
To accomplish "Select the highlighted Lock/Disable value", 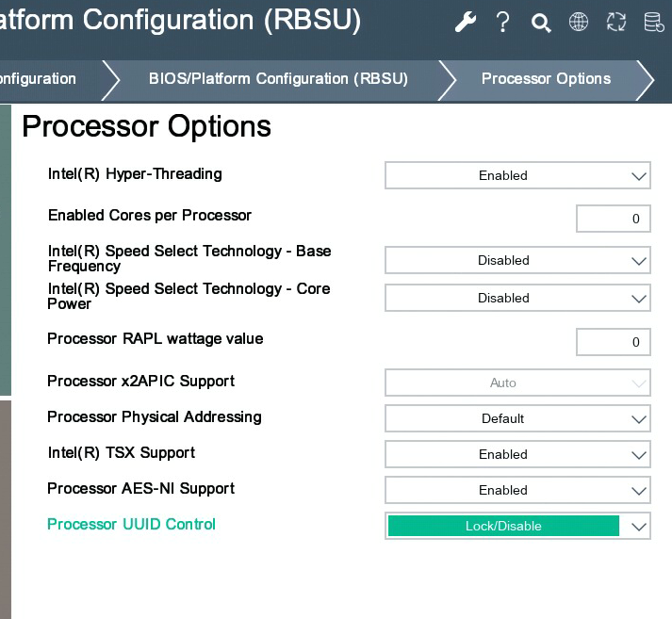I will (503, 526).
